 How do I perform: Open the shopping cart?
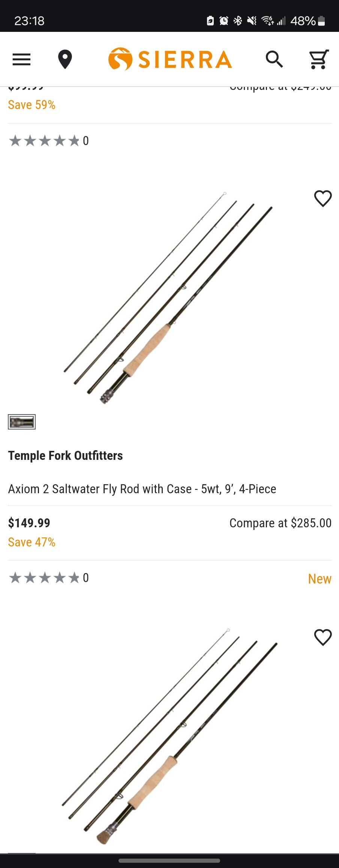318,59
